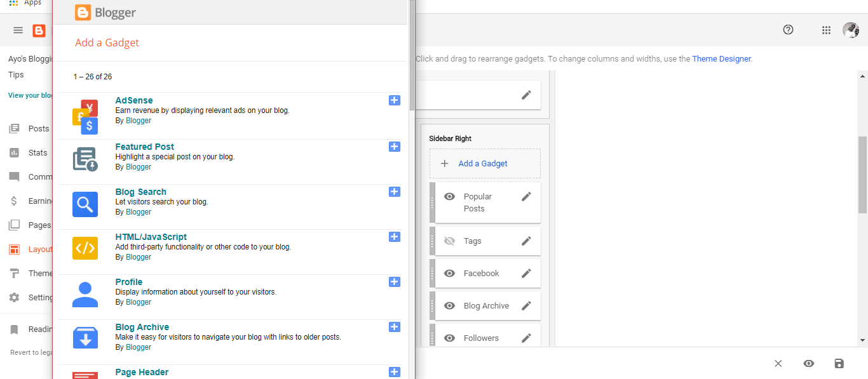Image resolution: width=868 pixels, height=379 pixels.
Task: Open Blogger help via question mark icon
Action: (788, 30)
